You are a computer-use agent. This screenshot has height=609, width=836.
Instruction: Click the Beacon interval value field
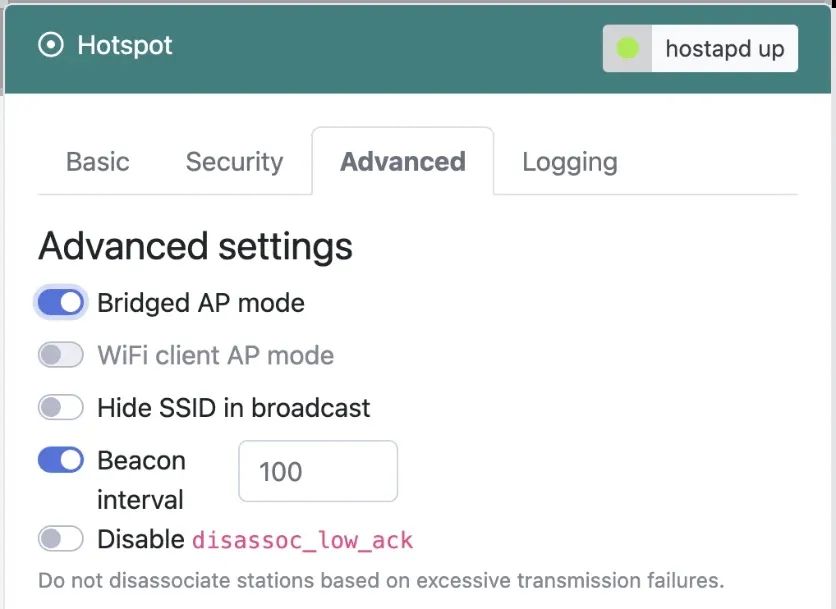(x=317, y=471)
